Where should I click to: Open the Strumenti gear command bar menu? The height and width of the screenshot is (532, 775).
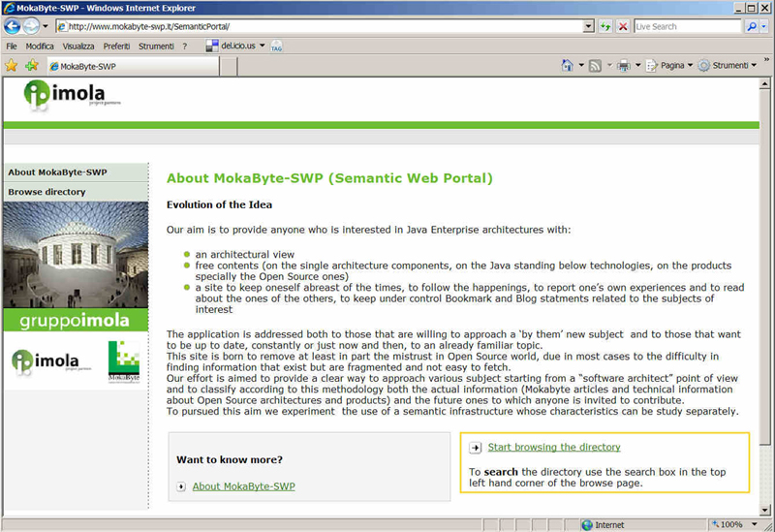tap(728, 65)
